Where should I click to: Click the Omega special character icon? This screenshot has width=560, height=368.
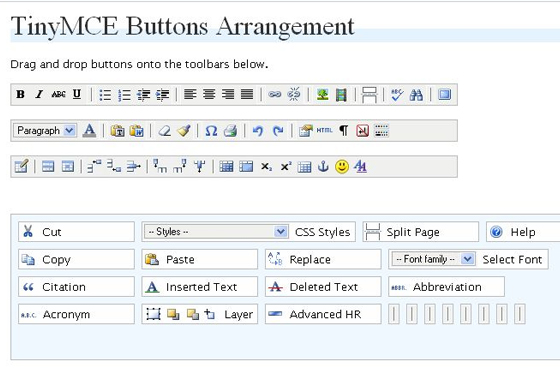[x=211, y=131]
